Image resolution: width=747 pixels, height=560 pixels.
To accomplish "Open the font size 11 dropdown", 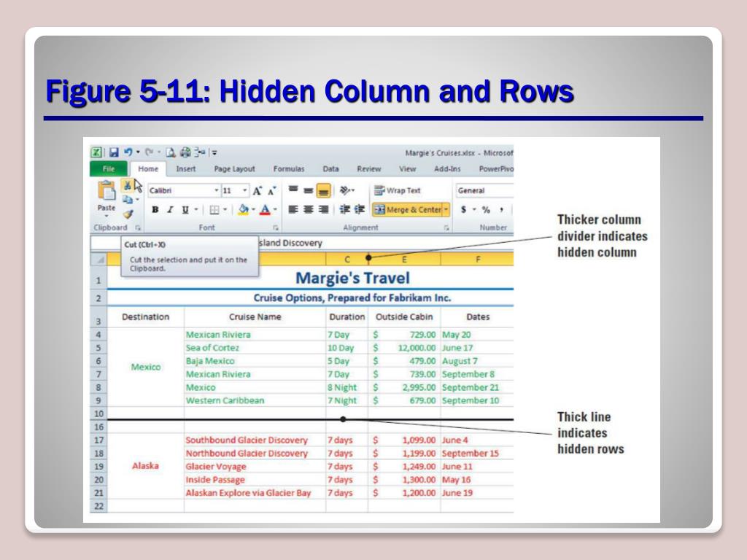I will coord(245,190).
